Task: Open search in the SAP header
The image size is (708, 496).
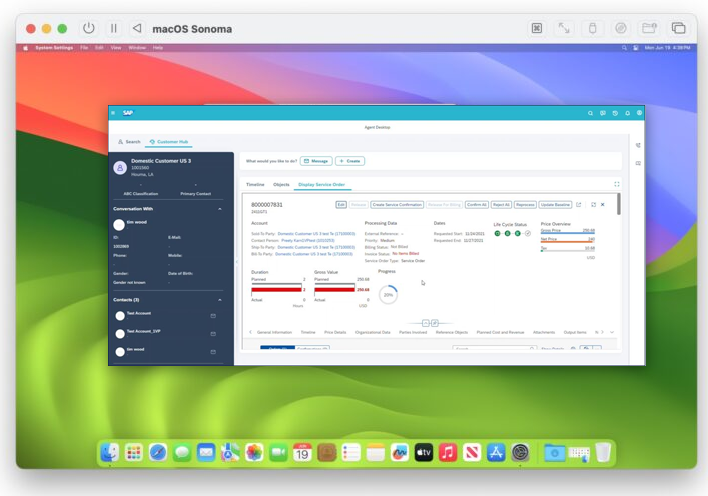Action: [590, 113]
